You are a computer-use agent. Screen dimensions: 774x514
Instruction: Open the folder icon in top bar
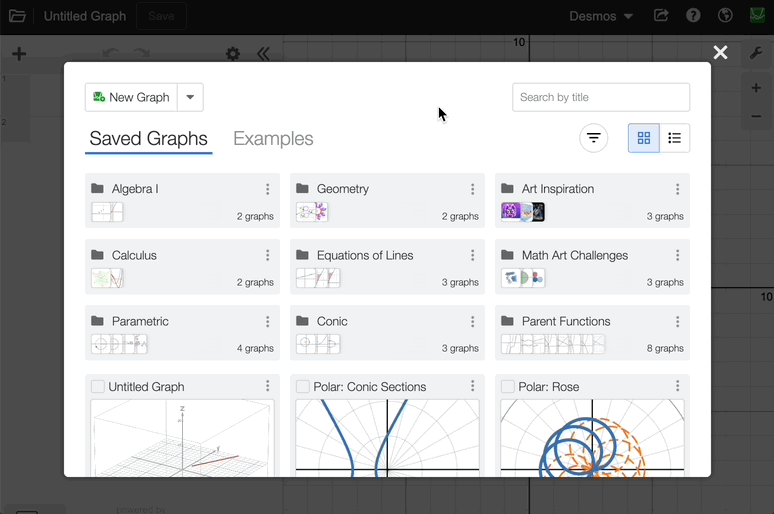17,16
